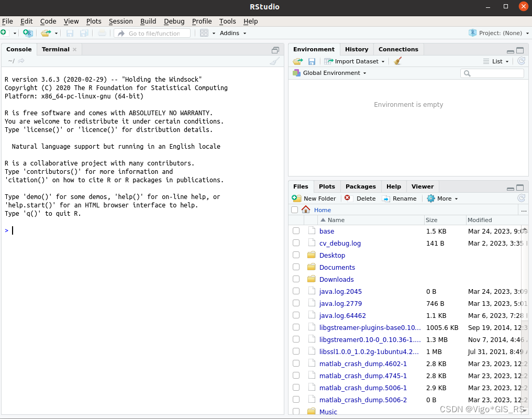Sort files by the Size column header
Screen dimensions: 532x419
click(445, 220)
